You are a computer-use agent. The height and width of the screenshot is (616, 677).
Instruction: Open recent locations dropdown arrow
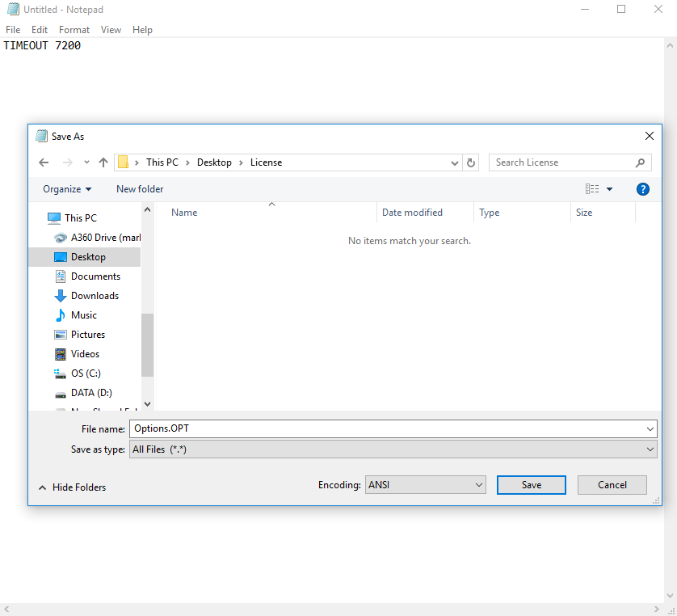(x=86, y=162)
